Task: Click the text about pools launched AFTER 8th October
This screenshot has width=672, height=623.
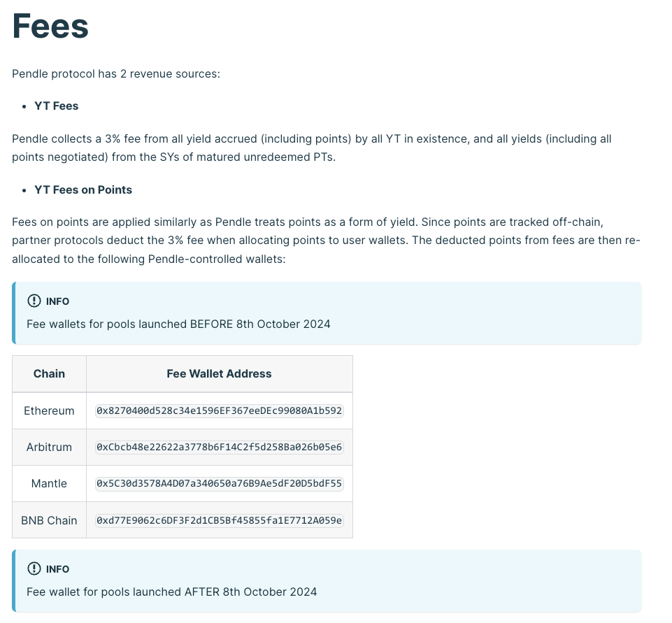Action: pos(171,592)
